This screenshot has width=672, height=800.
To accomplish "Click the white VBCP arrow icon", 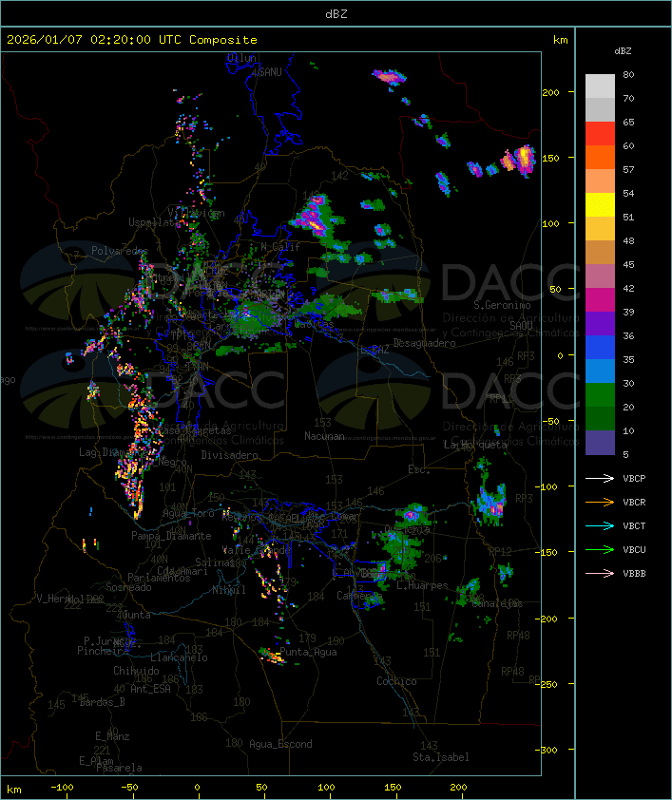I will 601,478.
